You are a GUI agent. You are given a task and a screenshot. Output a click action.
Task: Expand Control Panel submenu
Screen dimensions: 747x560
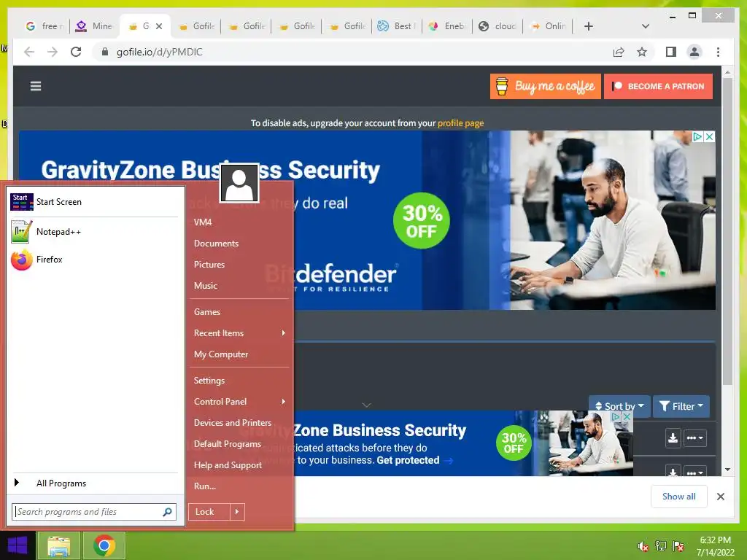239,402
